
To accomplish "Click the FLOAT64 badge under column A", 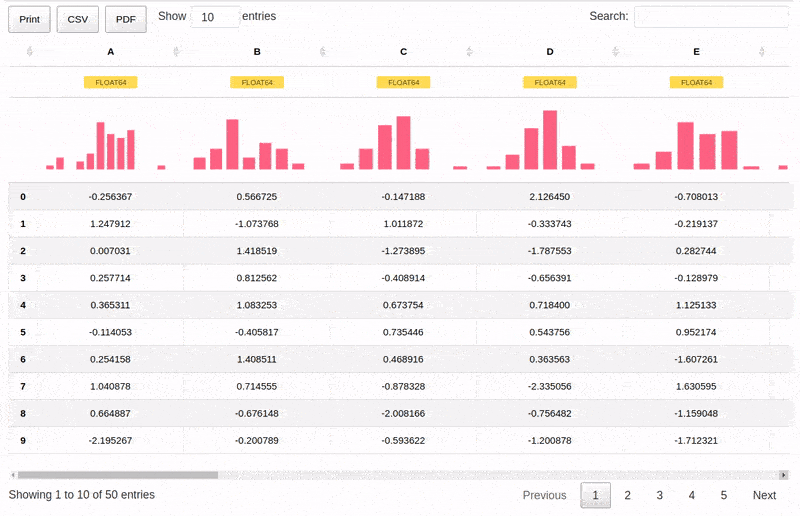I will click(111, 82).
